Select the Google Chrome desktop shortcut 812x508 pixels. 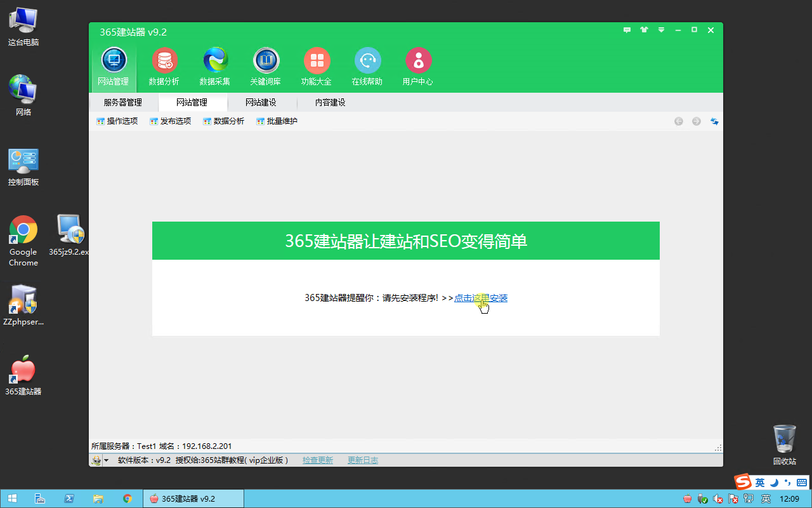click(23, 240)
